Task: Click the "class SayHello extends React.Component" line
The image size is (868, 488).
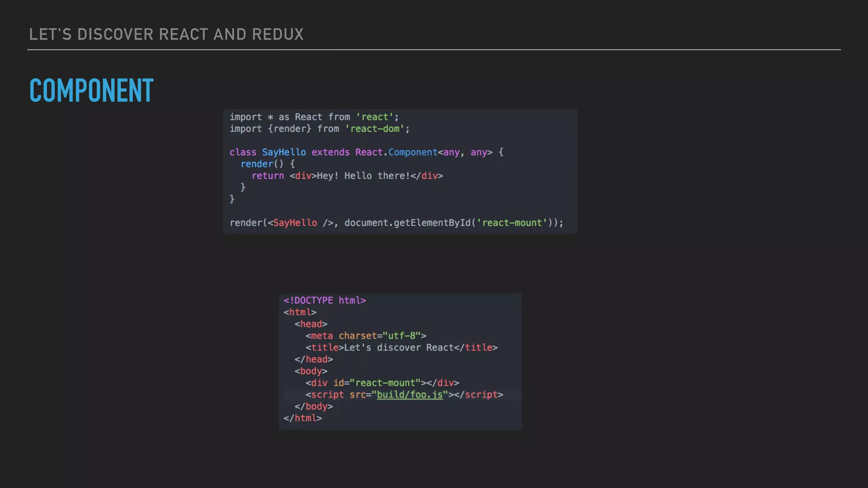Action: click(x=367, y=152)
